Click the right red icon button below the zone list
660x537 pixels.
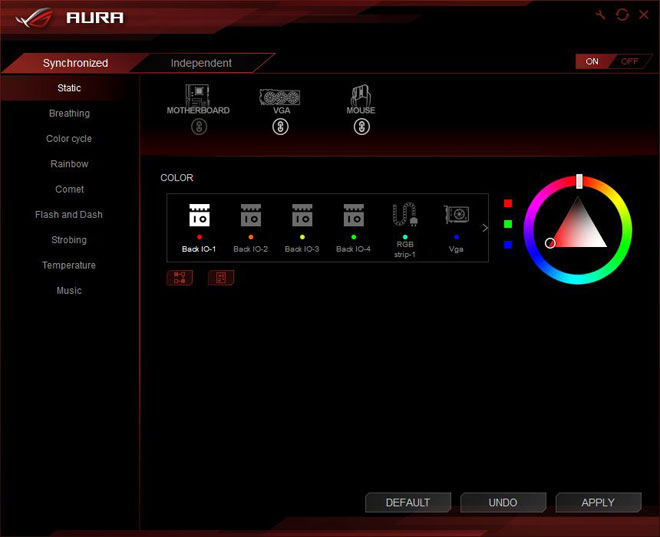221,278
